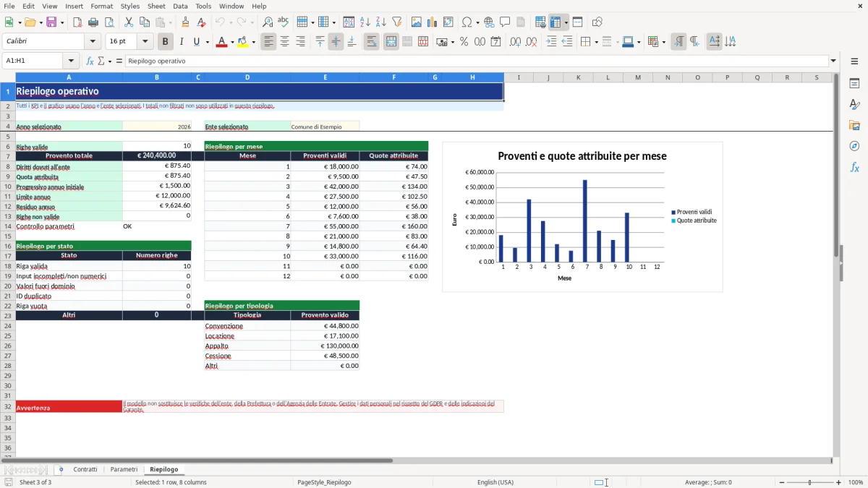Toggle Underline formatting

click(x=196, y=42)
